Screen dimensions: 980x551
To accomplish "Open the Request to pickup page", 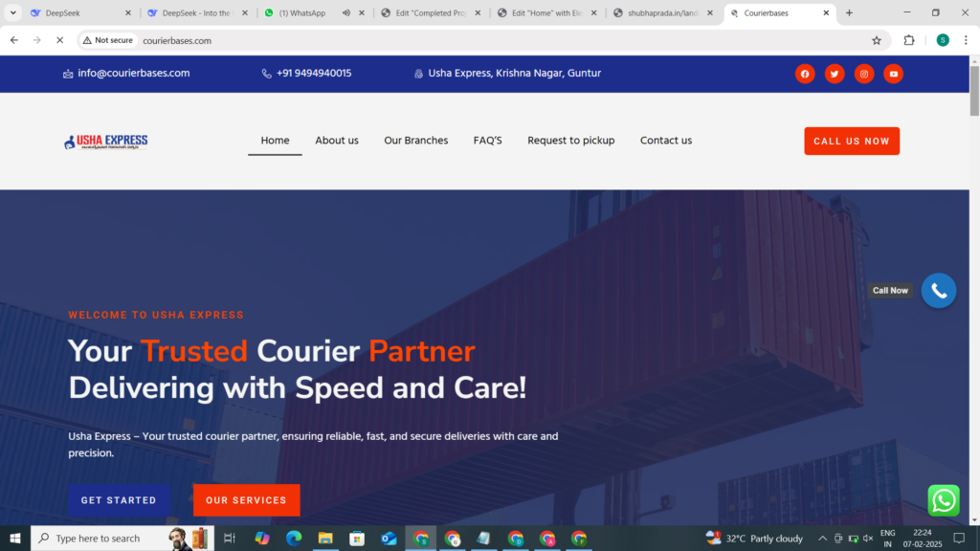I will click(571, 141).
